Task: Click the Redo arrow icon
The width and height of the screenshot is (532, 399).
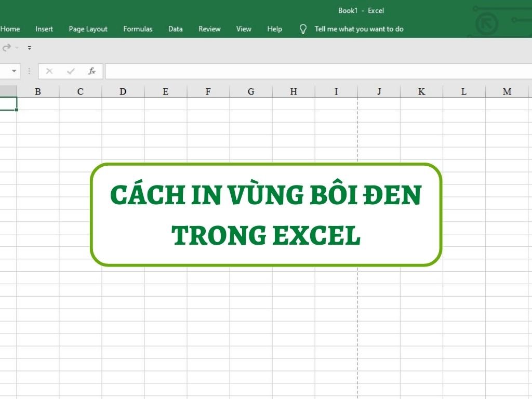Action: (x=6, y=48)
